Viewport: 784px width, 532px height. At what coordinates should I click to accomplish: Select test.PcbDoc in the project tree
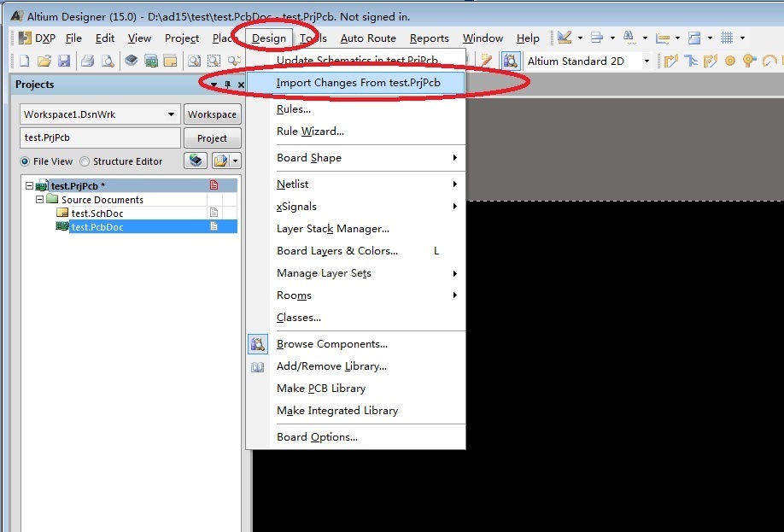click(97, 227)
